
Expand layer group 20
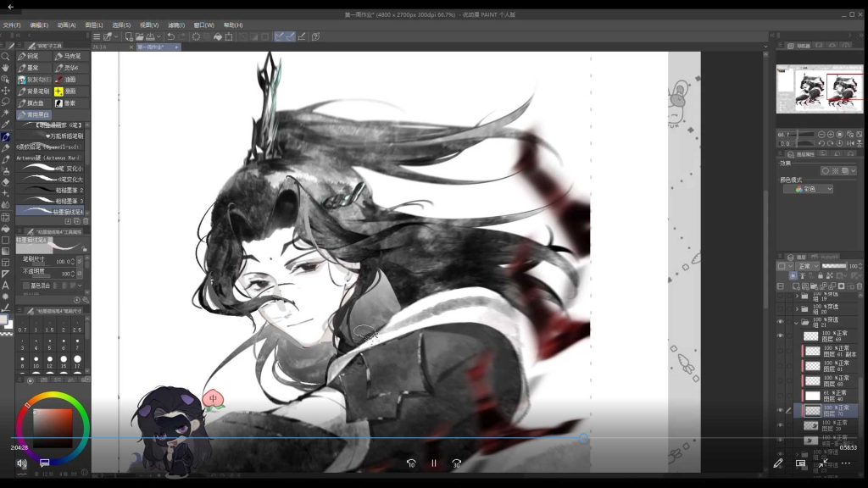[797, 308]
